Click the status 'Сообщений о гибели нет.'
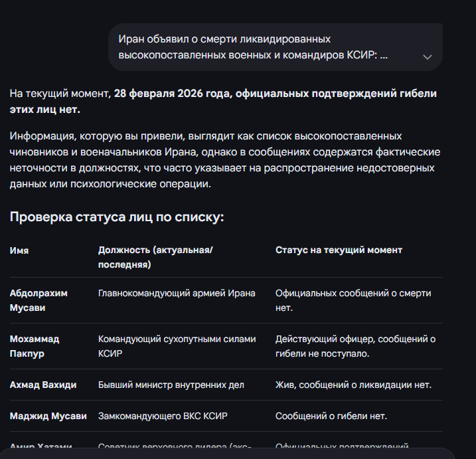The height and width of the screenshot is (459, 476). click(331, 416)
